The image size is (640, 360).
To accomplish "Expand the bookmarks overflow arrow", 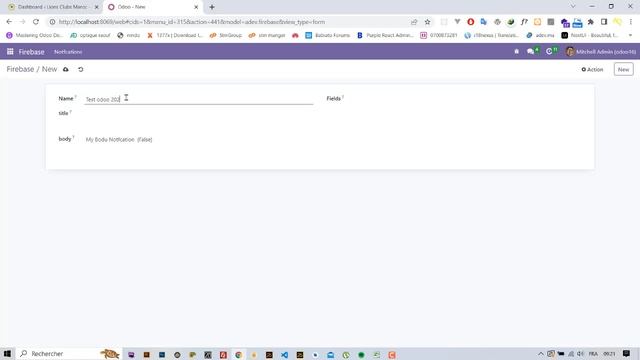I will tap(630, 36).
